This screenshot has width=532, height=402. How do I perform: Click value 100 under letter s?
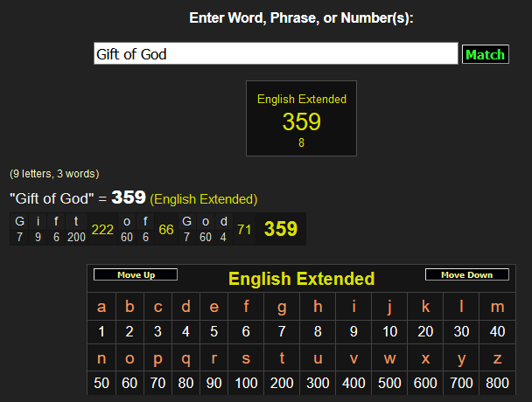(246, 383)
